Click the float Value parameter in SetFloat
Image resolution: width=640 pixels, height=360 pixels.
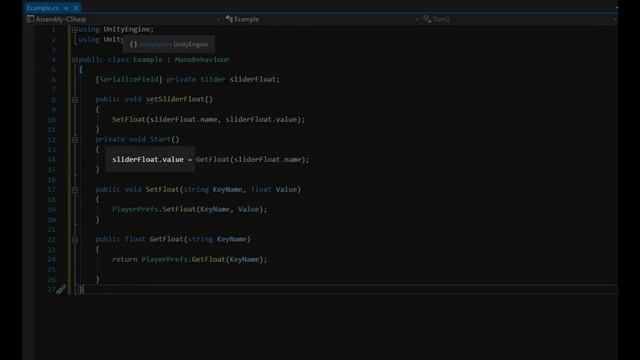(x=273, y=190)
